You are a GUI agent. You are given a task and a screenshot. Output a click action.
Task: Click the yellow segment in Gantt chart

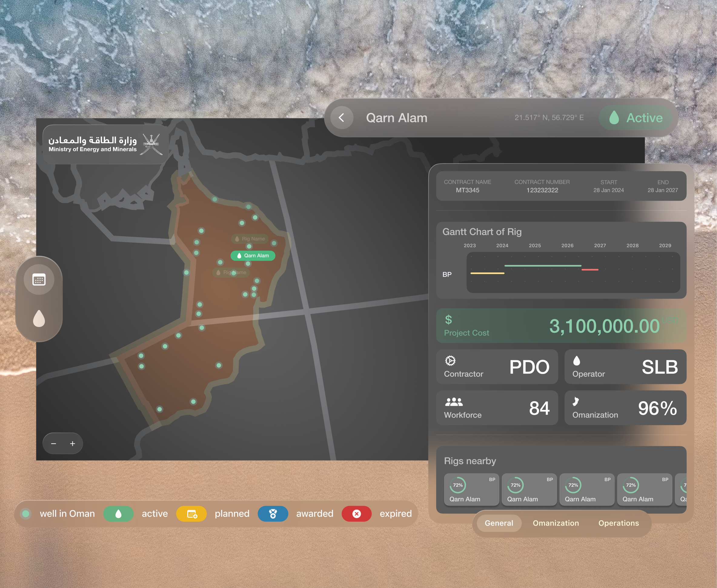(487, 273)
